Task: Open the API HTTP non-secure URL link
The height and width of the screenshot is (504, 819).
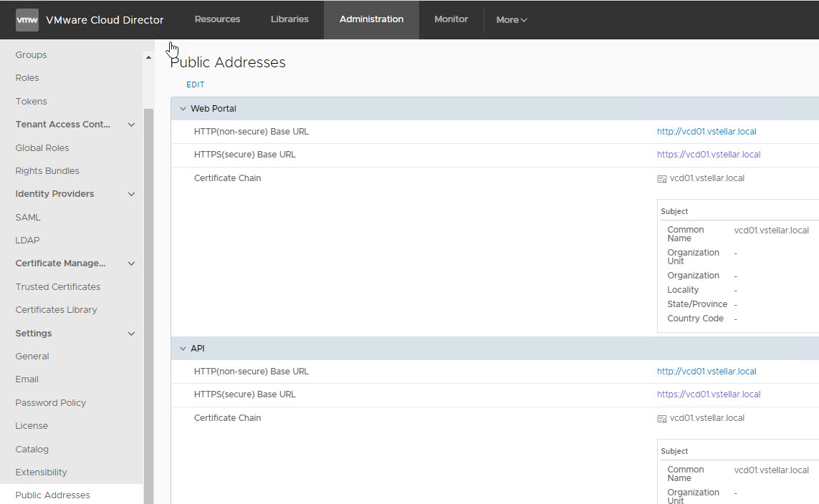Action: pyautogui.click(x=707, y=372)
